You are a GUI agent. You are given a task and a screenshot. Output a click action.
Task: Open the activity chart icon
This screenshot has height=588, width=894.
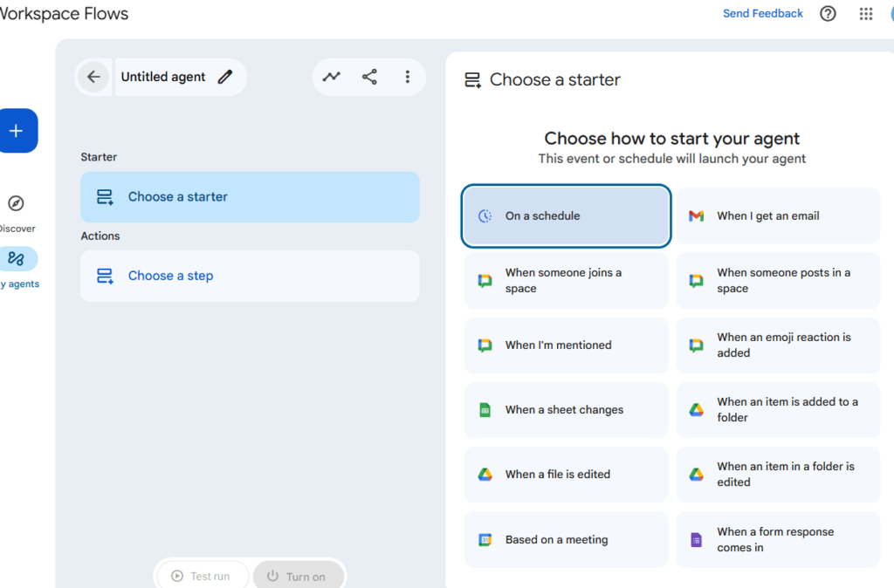(332, 77)
